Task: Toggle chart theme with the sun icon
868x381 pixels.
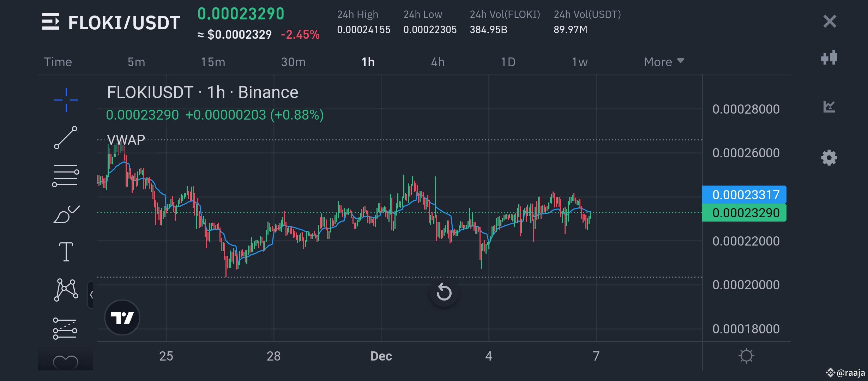Action: click(746, 356)
